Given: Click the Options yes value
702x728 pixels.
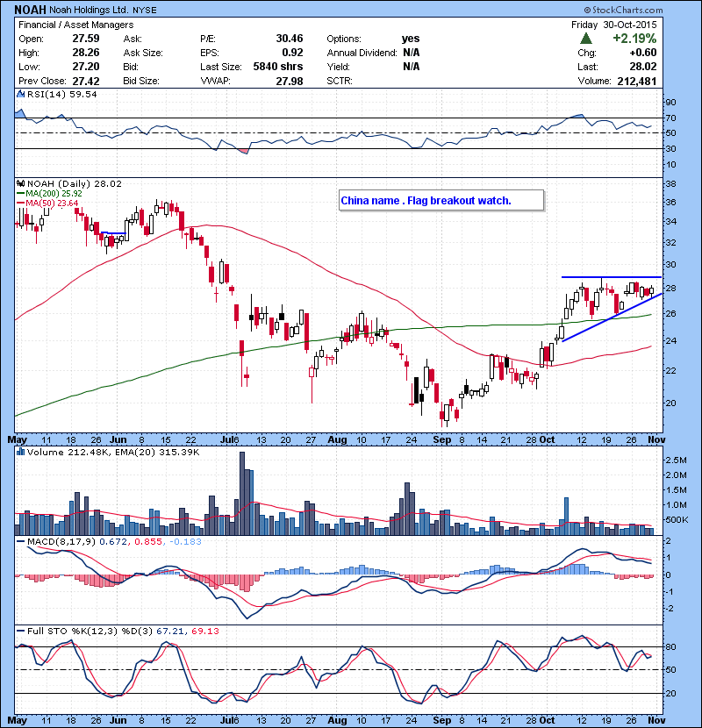Looking at the screenshot, I should (411, 39).
